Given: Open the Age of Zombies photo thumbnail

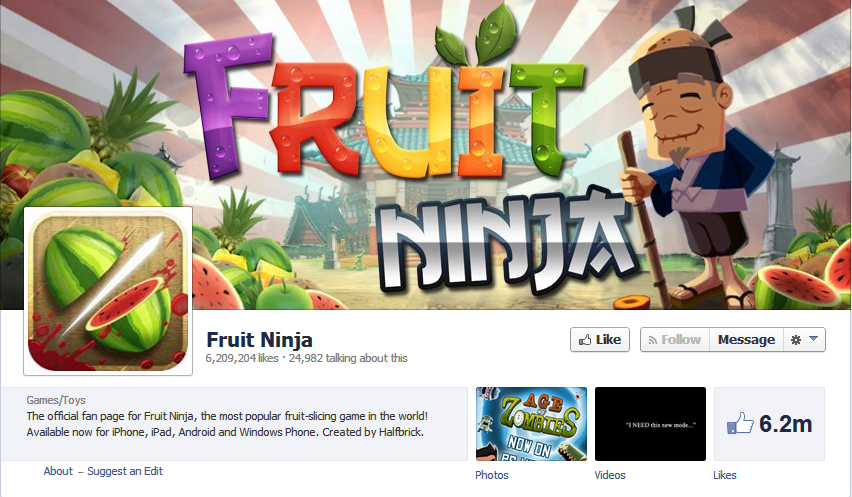Looking at the screenshot, I should tap(531, 424).
